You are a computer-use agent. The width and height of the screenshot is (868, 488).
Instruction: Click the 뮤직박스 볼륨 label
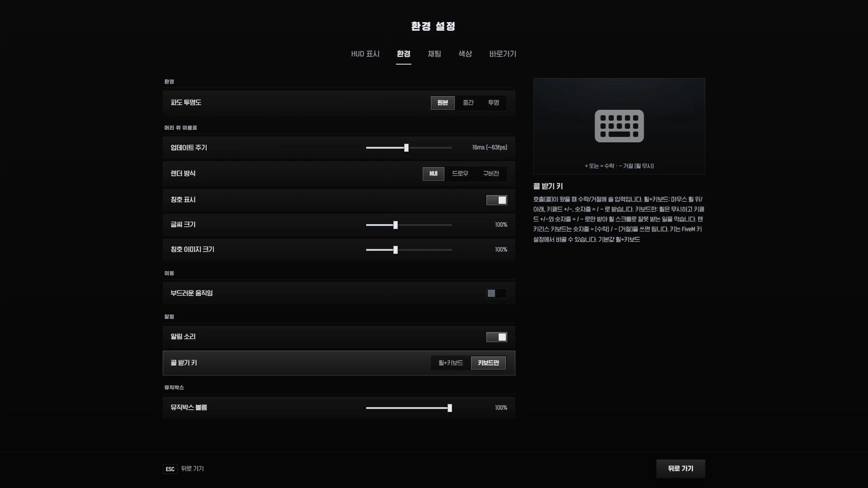[189, 408]
